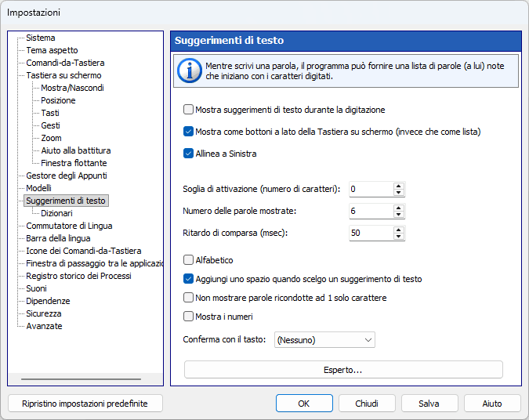Viewport: 529px width, 420px height.
Task: Click the Salva button
Action: pyautogui.click(x=429, y=404)
